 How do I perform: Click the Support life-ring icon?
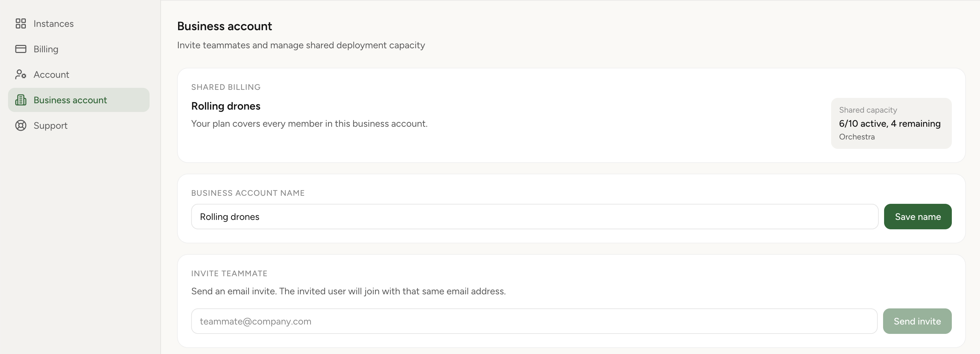[x=21, y=125]
